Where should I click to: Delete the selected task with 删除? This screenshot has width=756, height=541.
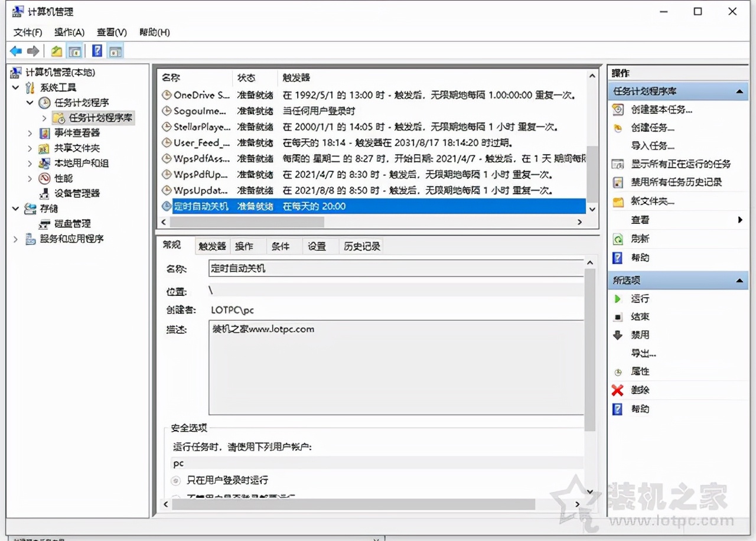coord(640,390)
